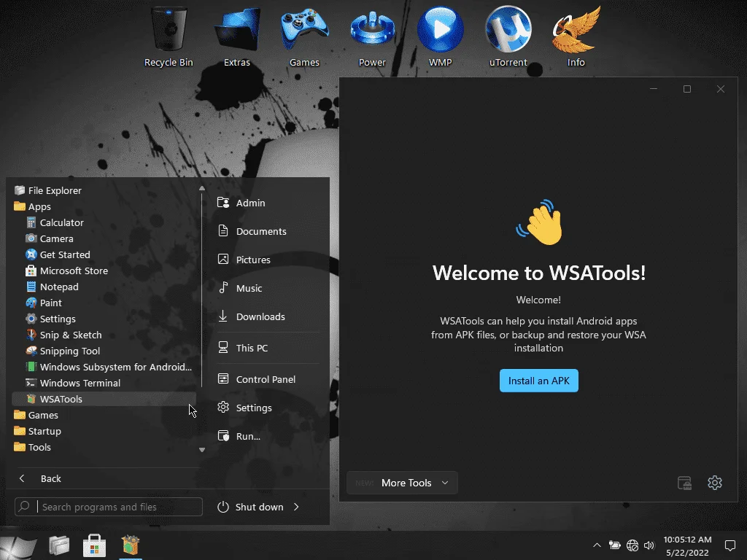Click the start menu scroll down arrow
The height and width of the screenshot is (560, 747).
click(x=202, y=449)
